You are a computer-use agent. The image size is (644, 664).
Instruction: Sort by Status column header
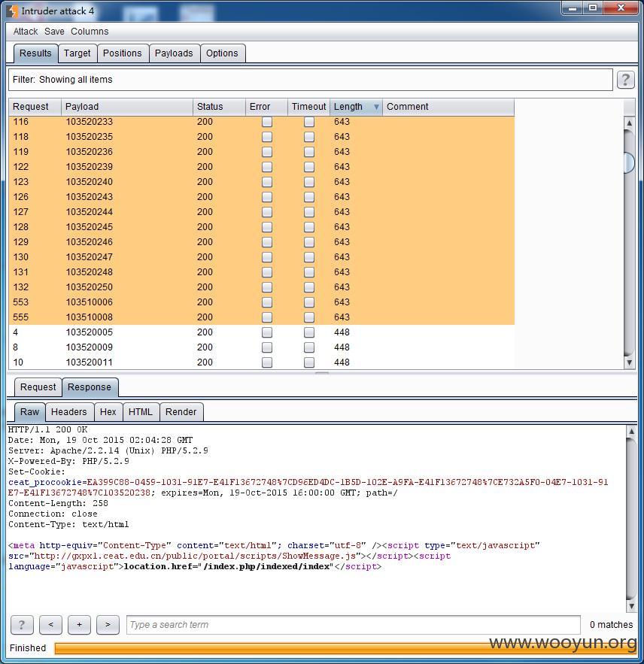[220, 107]
